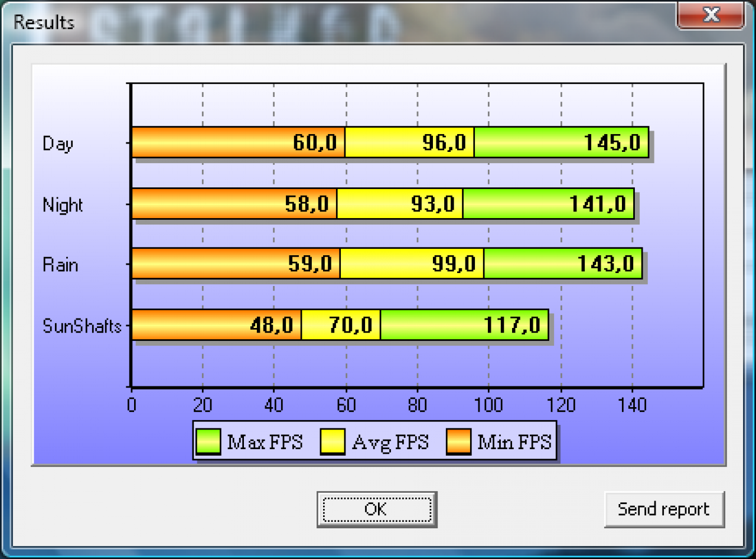Click the Rain average value 99,0

click(454, 264)
